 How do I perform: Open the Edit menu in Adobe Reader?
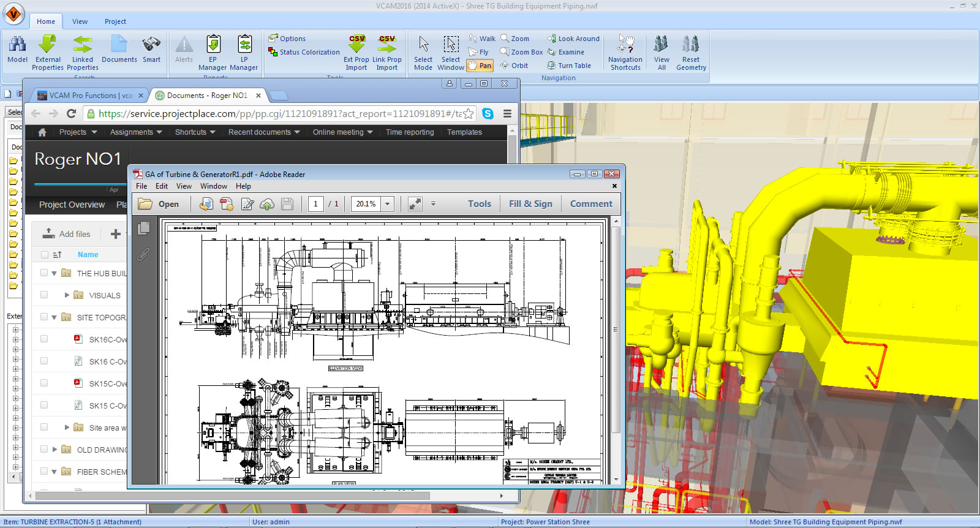click(x=161, y=186)
